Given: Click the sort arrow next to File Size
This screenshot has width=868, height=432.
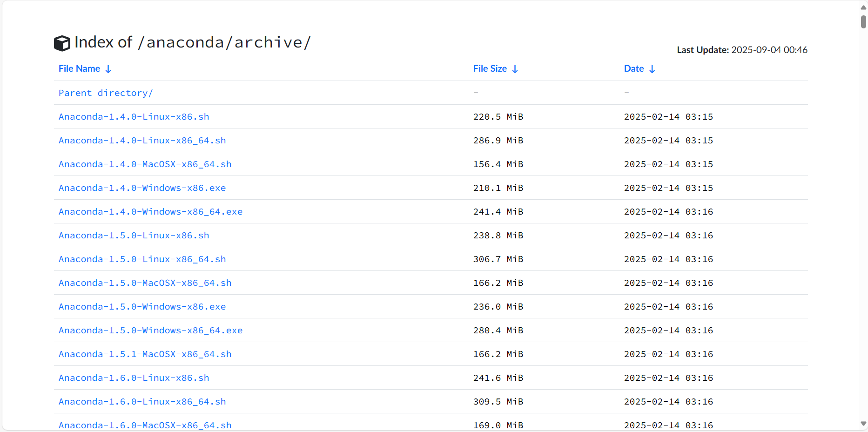Looking at the screenshot, I should click(515, 69).
